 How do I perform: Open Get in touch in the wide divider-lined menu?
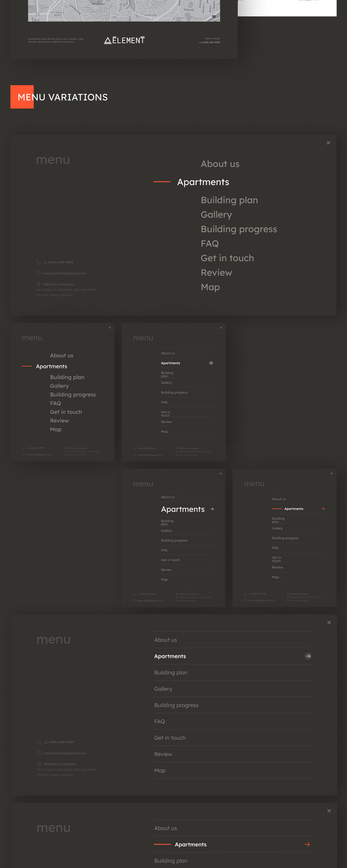[170, 738]
